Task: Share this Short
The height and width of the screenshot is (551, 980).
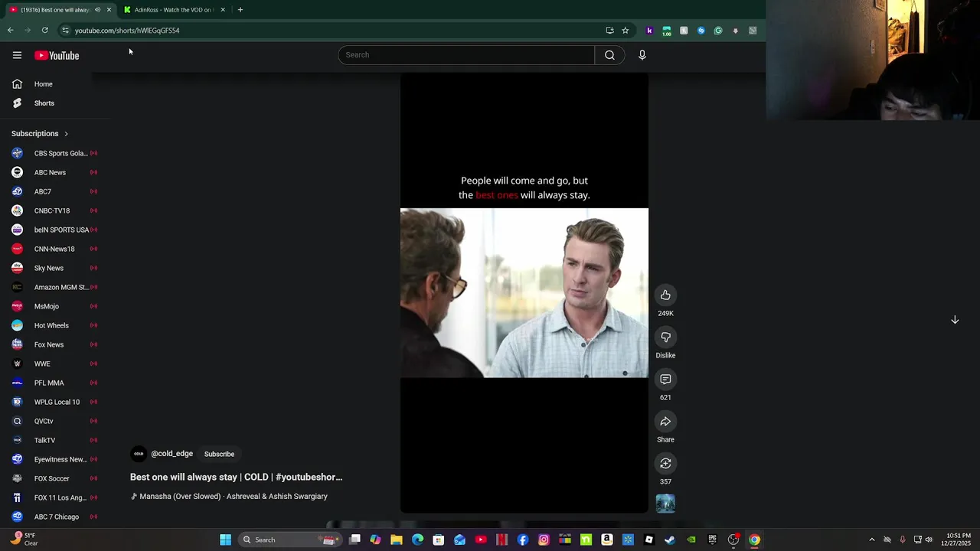Action: [x=665, y=422]
